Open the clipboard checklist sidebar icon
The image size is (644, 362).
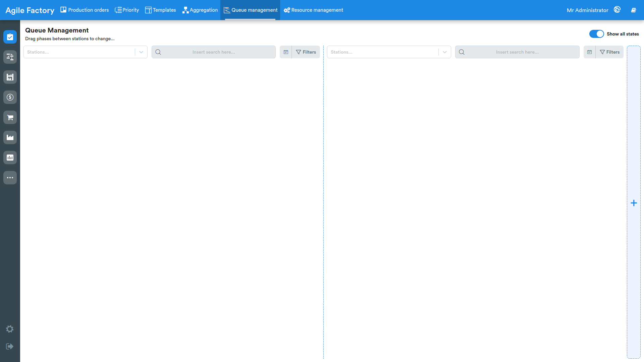pyautogui.click(x=10, y=37)
